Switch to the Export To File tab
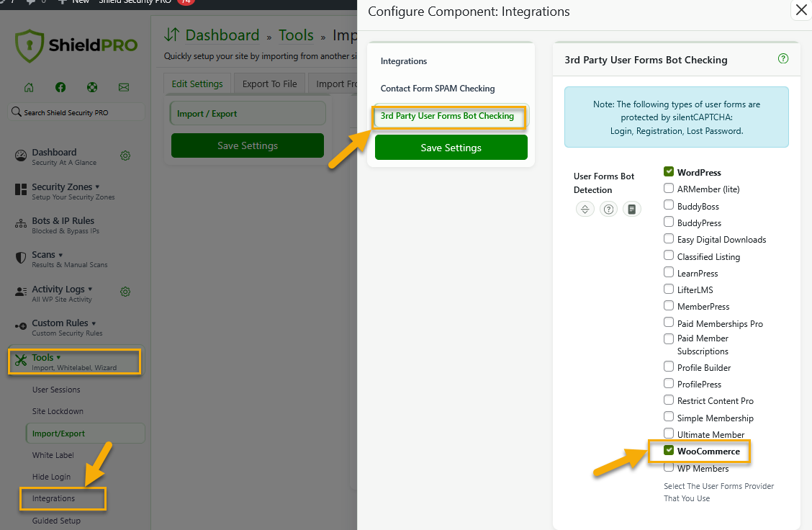This screenshot has width=812, height=530. coord(269,83)
